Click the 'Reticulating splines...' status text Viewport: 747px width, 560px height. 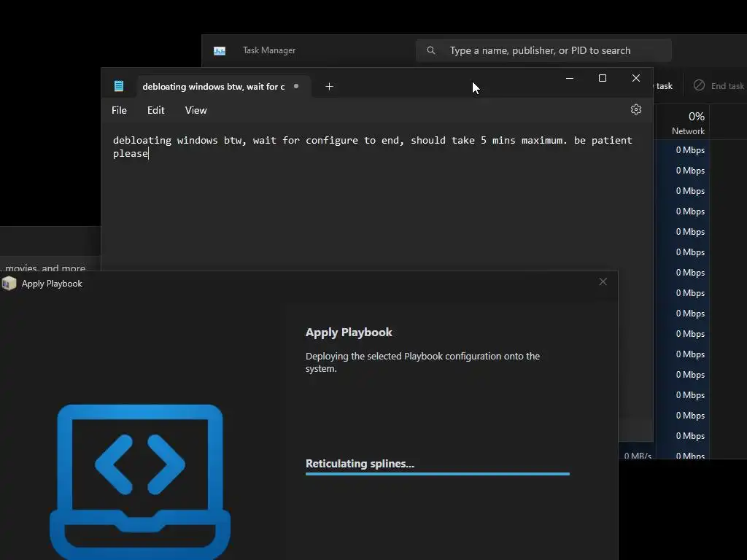click(x=360, y=464)
